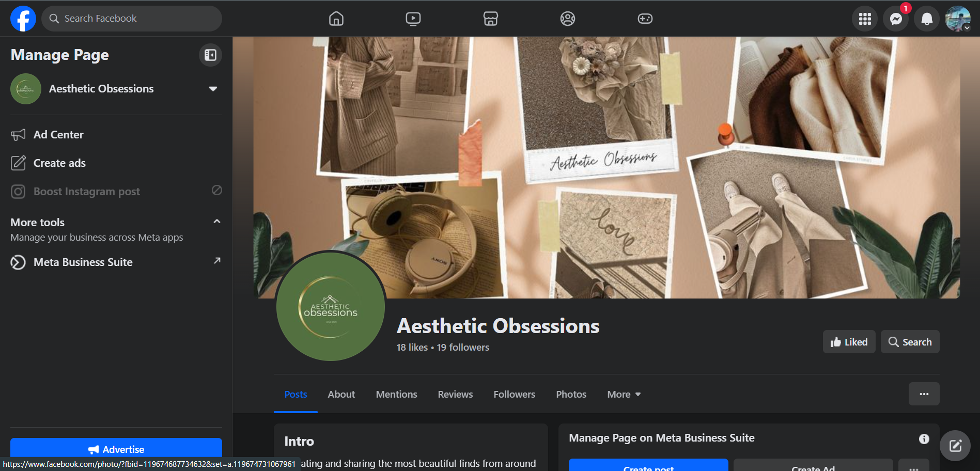Viewport: 980px width, 471px height.
Task: Open the page cover photo
Action: pyautogui.click(x=606, y=167)
